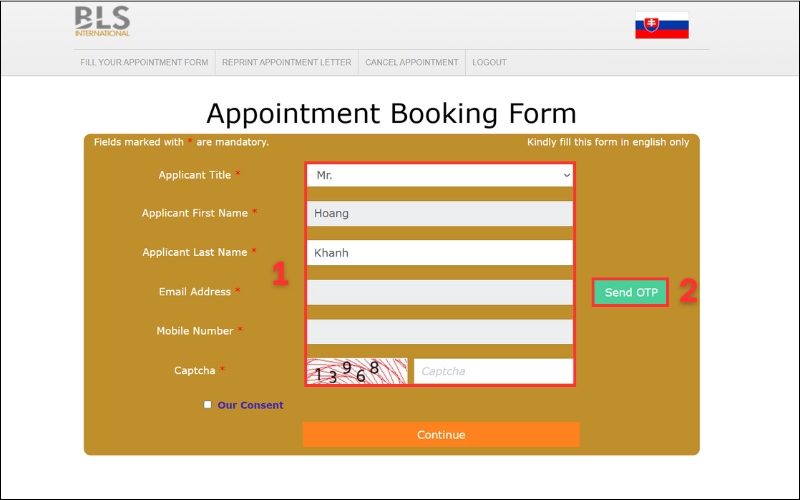Focus the Applicant First Name field
Image resolution: width=800 pixels, height=500 pixels.
439,213
